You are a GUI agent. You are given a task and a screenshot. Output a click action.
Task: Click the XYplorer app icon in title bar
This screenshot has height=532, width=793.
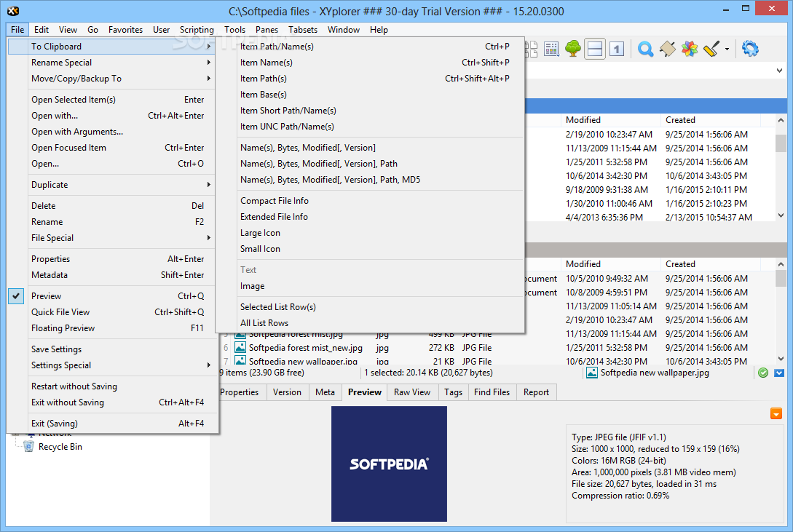[13, 11]
